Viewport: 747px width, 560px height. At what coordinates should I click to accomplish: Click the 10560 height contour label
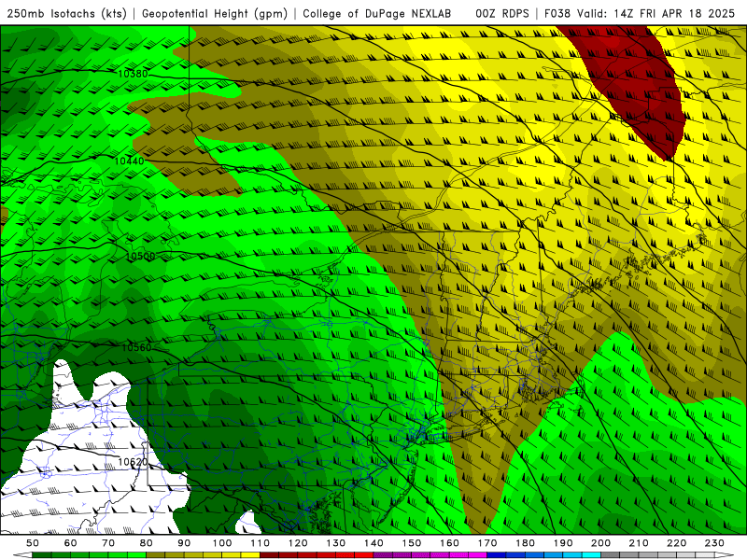(x=136, y=347)
